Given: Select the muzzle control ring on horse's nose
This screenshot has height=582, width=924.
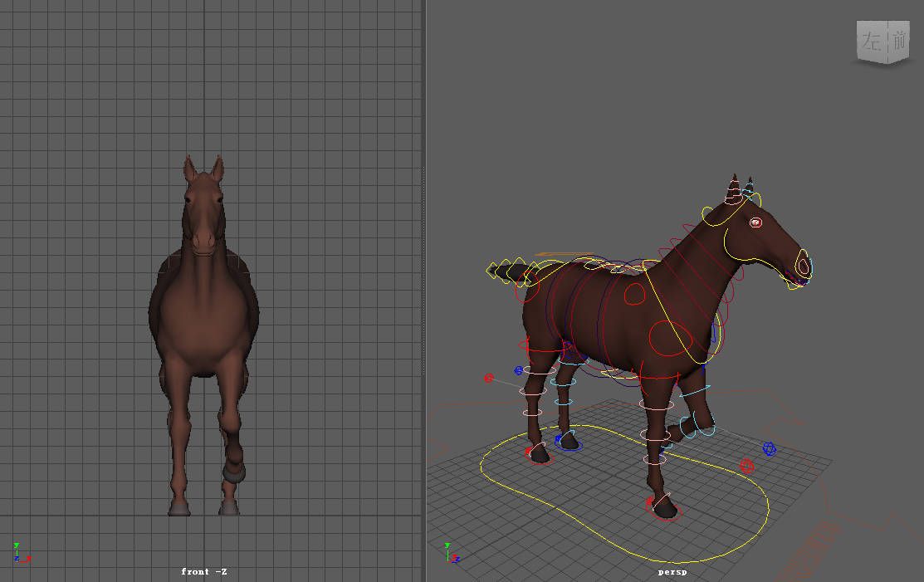Looking at the screenshot, I should (802, 266).
